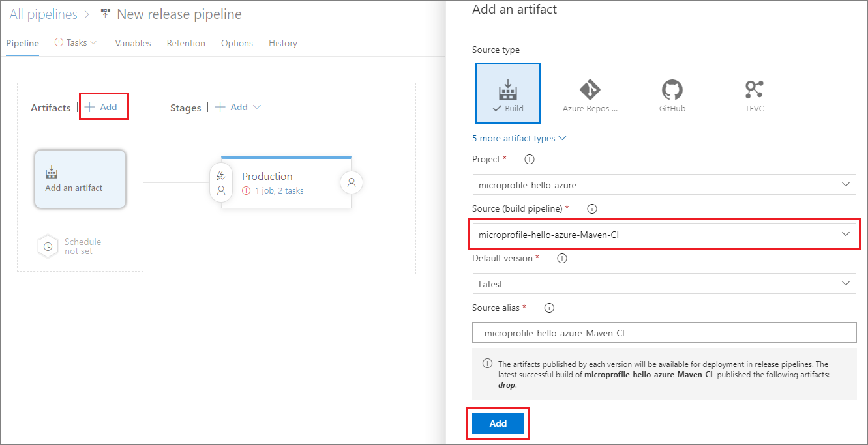Click the info icon next to Source alias
This screenshot has height=445, width=868.
(x=548, y=308)
